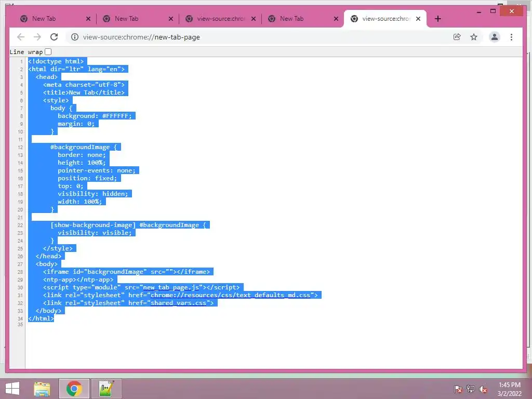
Task: Maximize the Chrome window
Action: 493,11
